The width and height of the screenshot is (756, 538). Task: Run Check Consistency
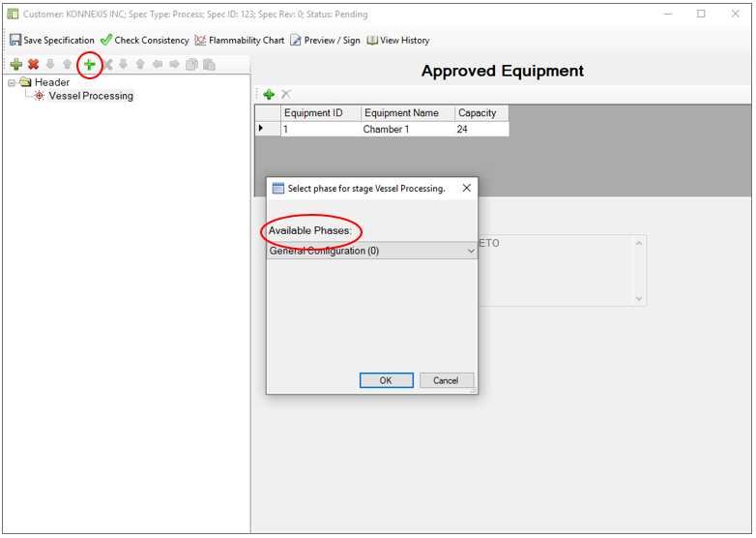144,41
